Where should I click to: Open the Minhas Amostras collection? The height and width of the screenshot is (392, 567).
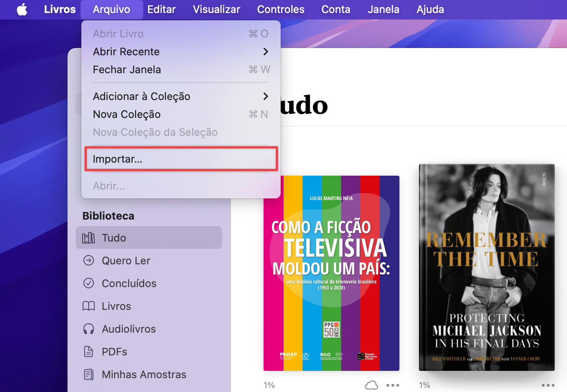149,375
